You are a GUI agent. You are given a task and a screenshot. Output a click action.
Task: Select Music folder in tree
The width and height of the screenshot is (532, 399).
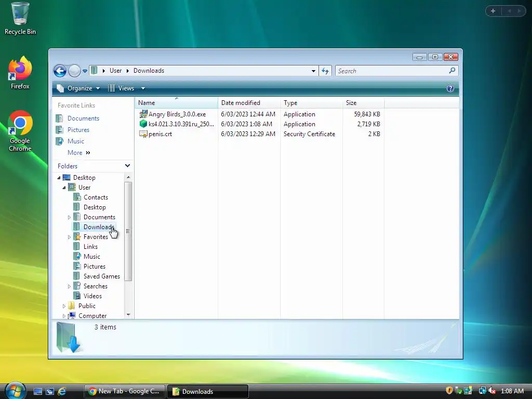91,257
